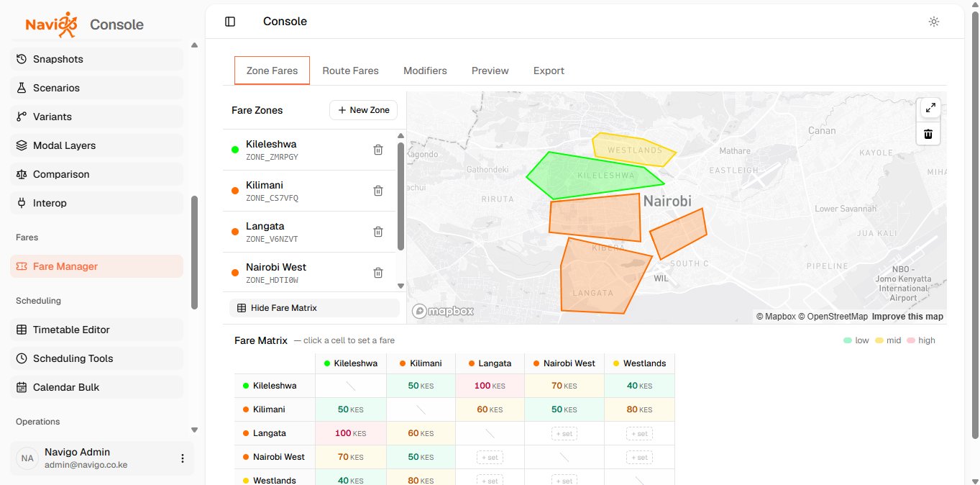
Task: Edit Kilimani to Westlands 80 KES fare
Action: pos(639,409)
